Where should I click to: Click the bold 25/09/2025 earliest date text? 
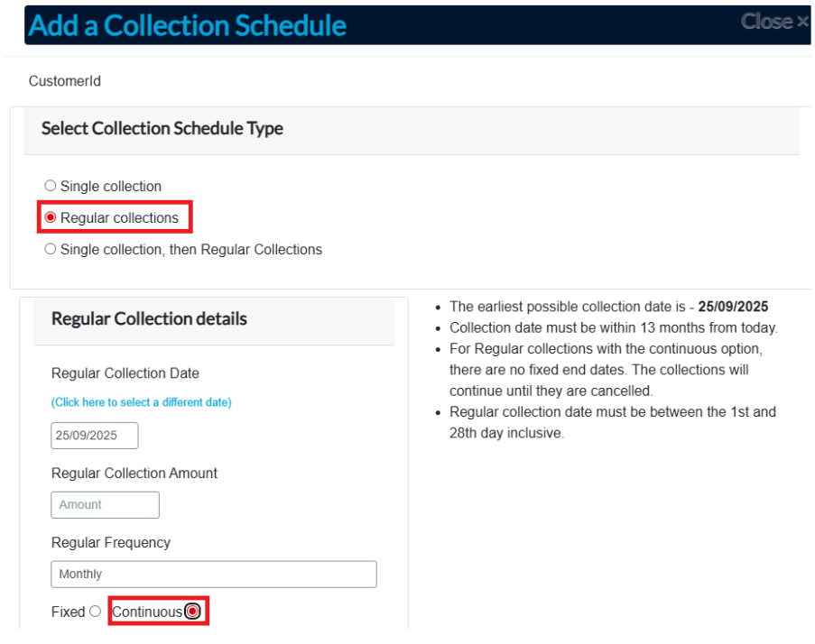tap(733, 307)
